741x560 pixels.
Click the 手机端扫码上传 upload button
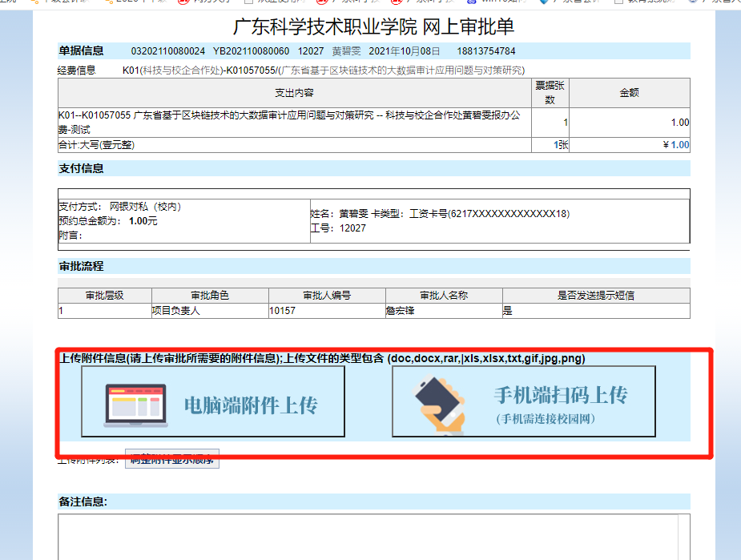(524, 401)
